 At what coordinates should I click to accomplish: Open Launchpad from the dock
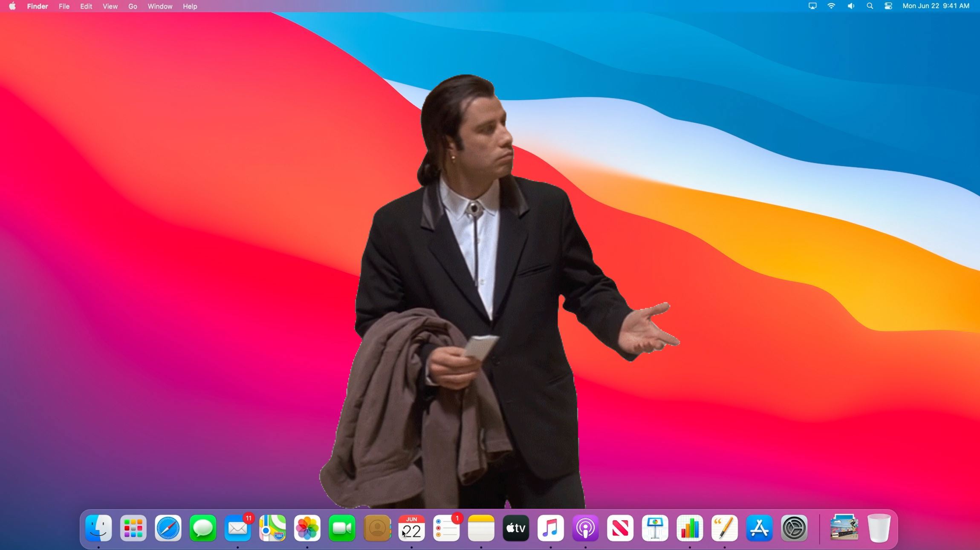(133, 528)
